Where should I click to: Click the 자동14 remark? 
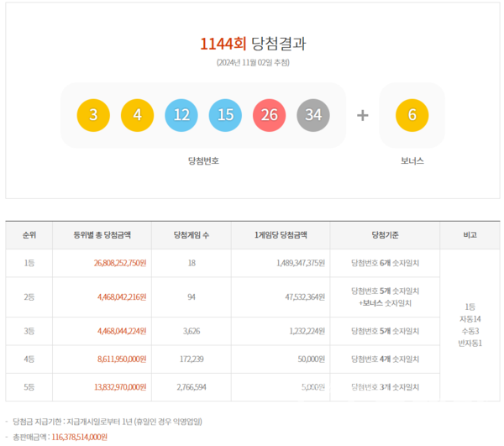(470, 319)
